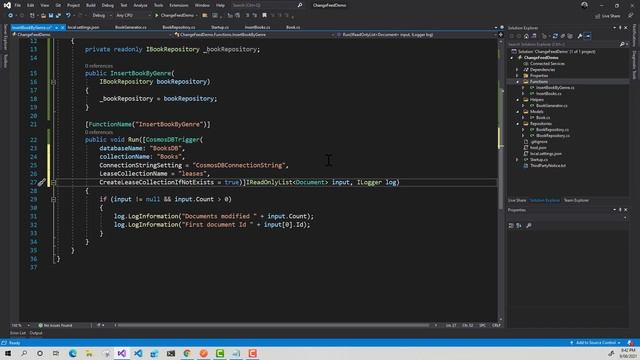Open the Output tab
Screen dimensions: 640x360
coord(36,333)
